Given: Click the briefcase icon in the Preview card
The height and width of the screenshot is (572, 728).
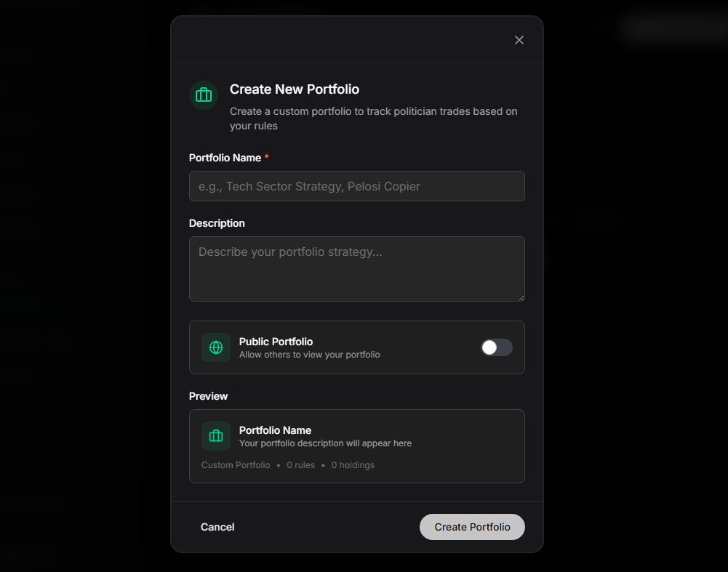Looking at the screenshot, I should click(216, 436).
